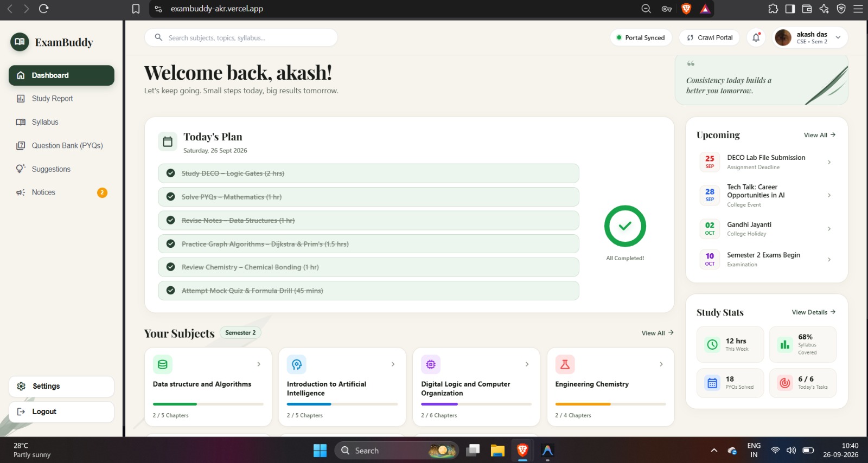868x463 pixels.
Task: Uncheck Practice Graph Algorithms task
Action: pos(170,244)
